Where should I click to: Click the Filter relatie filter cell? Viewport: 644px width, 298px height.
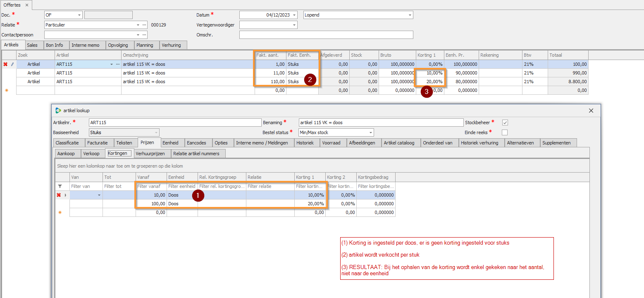pyautogui.click(x=270, y=186)
